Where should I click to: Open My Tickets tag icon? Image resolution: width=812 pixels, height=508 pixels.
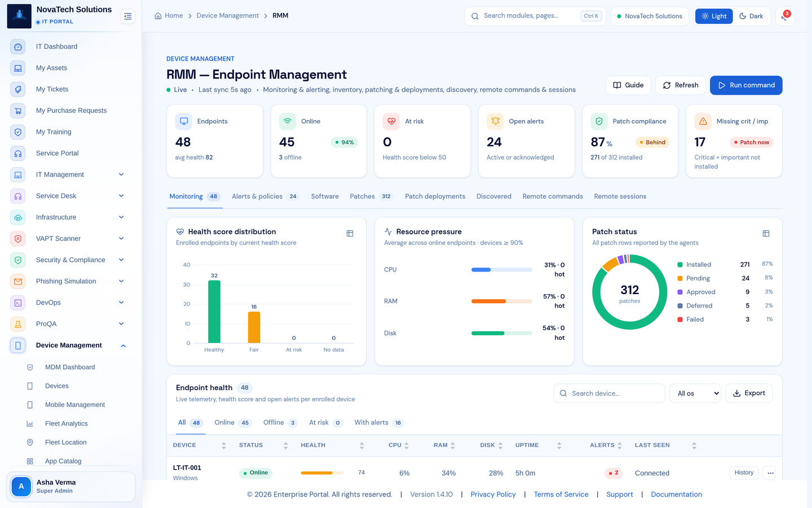(18, 90)
